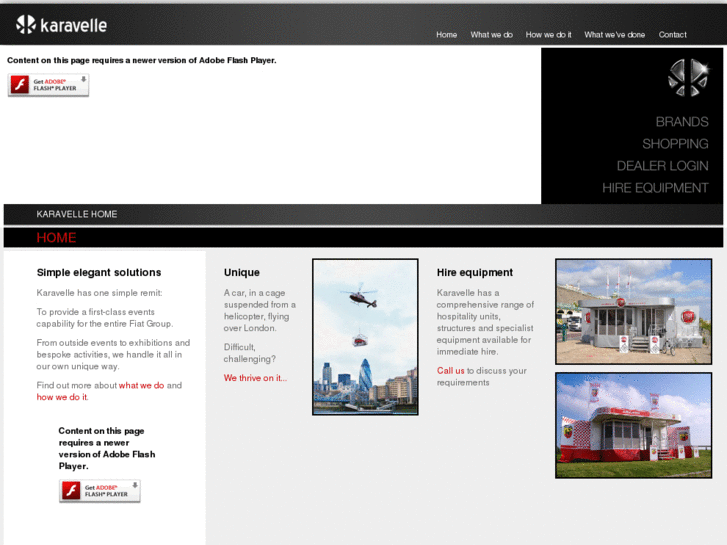Click the 'Hire equipment' heading
The image size is (727, 545).
[x=475, y=272]
